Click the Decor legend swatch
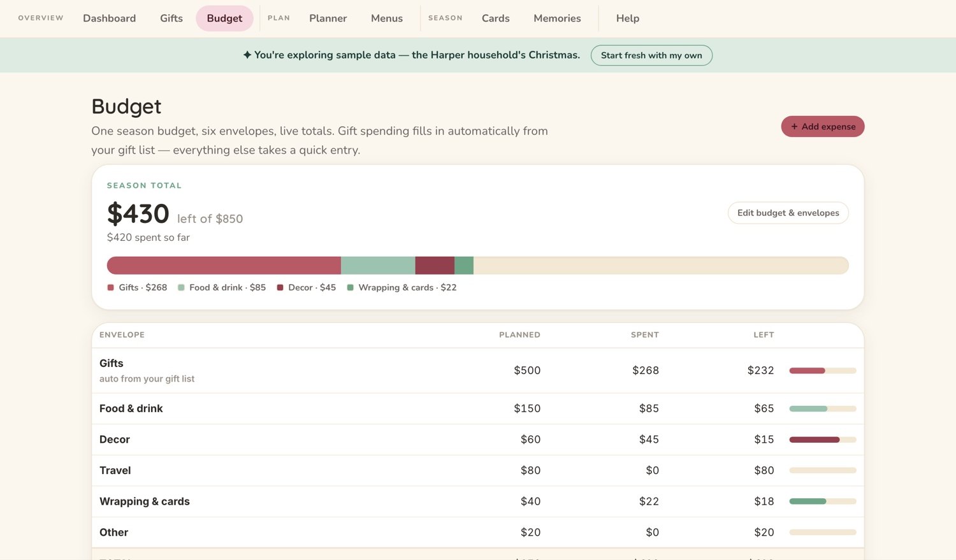Viewport: 956px width, 560px height. (x=280, y=287)
